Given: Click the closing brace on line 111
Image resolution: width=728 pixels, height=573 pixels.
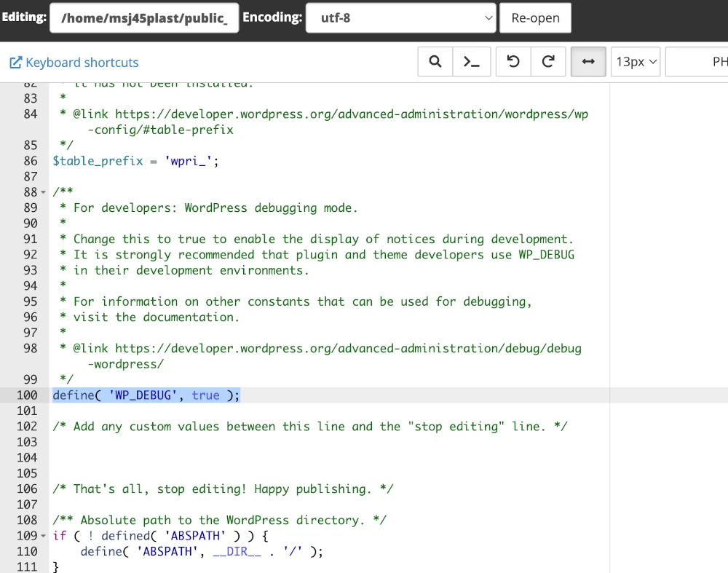Looking at the screenshot, I should 56,567.
